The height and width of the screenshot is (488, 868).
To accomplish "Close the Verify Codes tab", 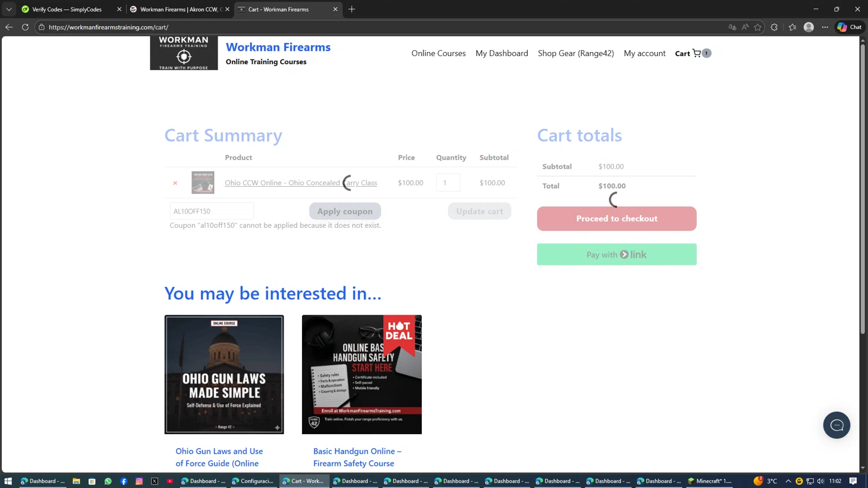I will tap(119, 9).
